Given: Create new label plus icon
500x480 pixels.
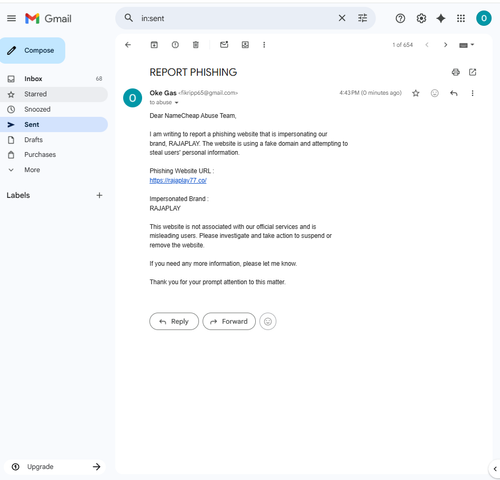Looking at the screenshot, I should (99, 195).
